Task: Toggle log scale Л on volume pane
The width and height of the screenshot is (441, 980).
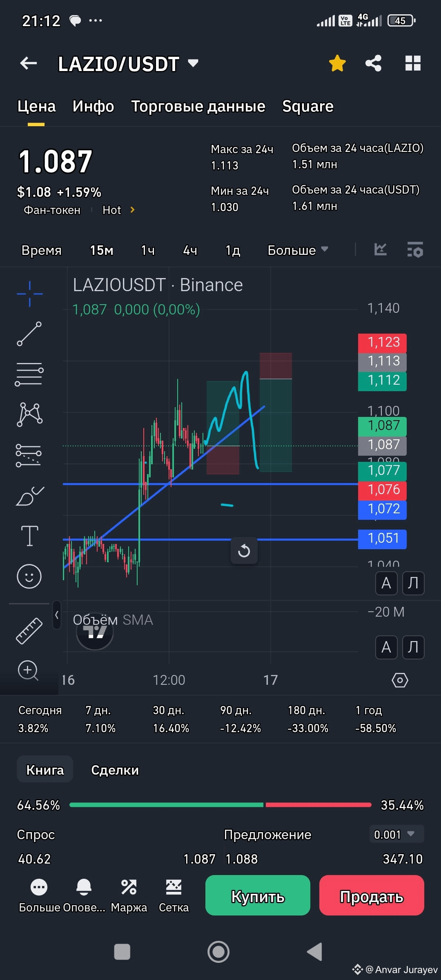Action: (x=413, y=647)
